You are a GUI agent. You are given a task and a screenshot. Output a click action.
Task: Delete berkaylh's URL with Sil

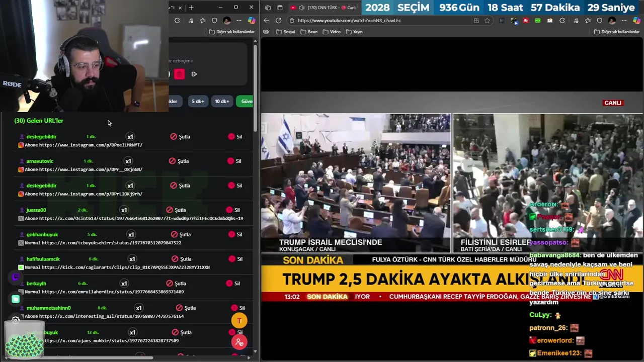click(233, 284)
